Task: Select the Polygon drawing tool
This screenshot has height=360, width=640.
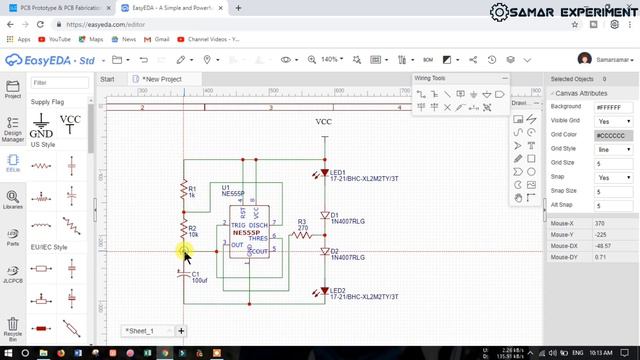Action: click(518, 171)
